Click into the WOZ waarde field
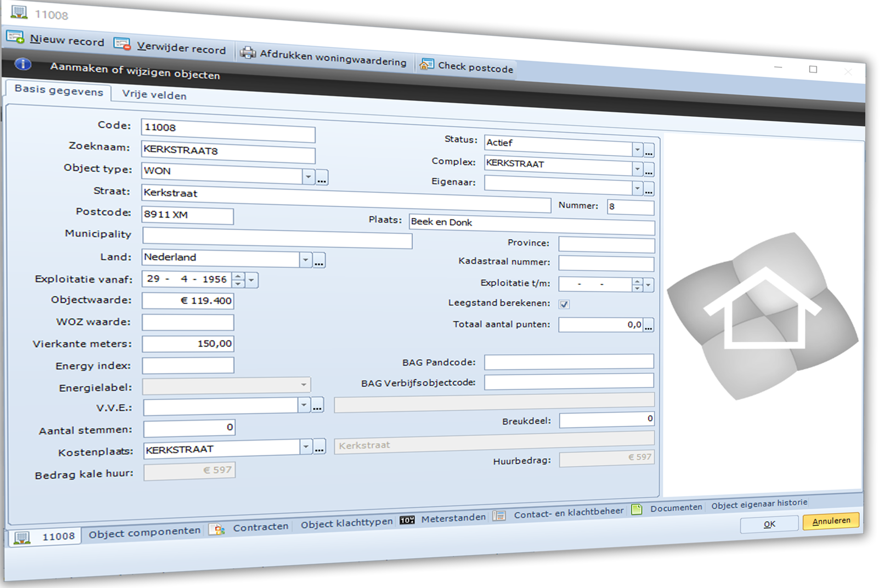 point(187,322)
